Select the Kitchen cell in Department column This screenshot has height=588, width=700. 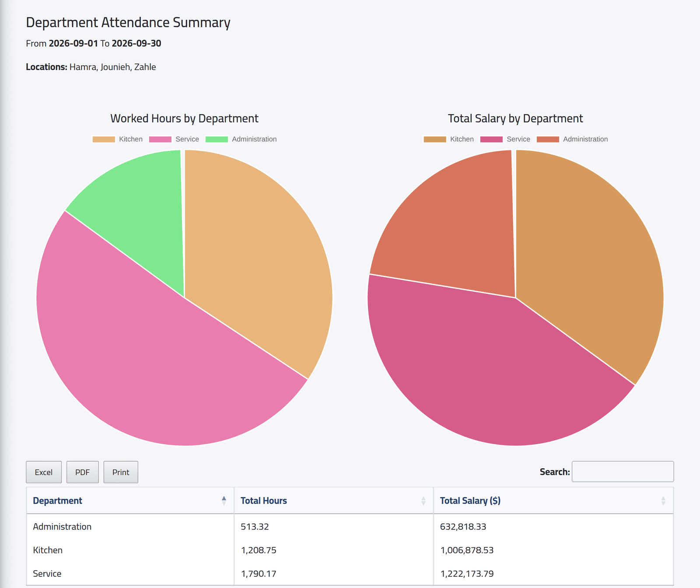coord(48,550)
